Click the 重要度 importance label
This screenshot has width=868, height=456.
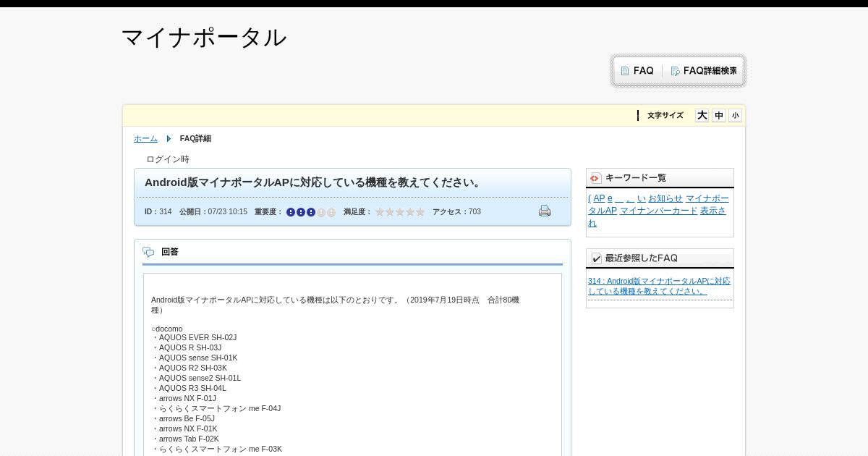(x=268, y=212)
